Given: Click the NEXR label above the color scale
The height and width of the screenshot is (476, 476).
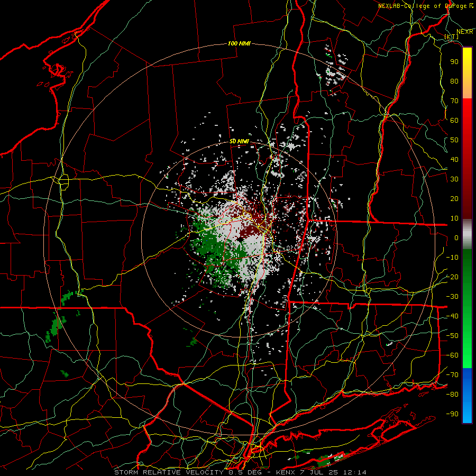Looking at the screenshot, I should [465, 32].
